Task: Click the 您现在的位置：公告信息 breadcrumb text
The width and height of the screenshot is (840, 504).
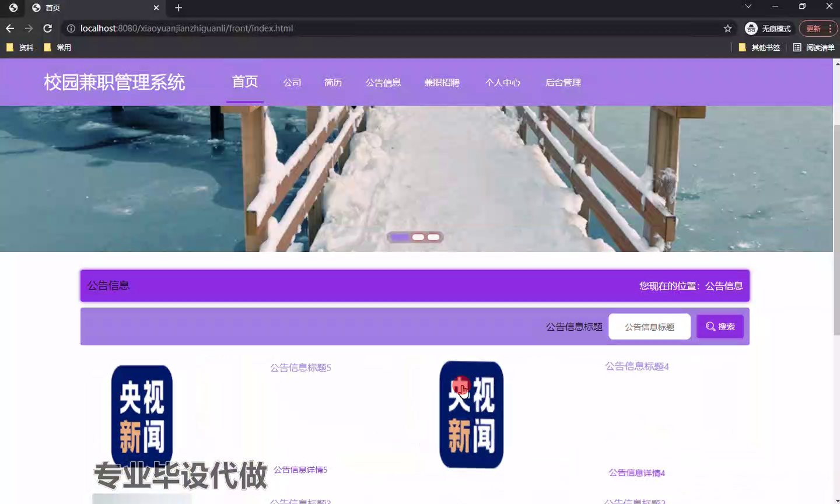Action: (x=691, y=286)
